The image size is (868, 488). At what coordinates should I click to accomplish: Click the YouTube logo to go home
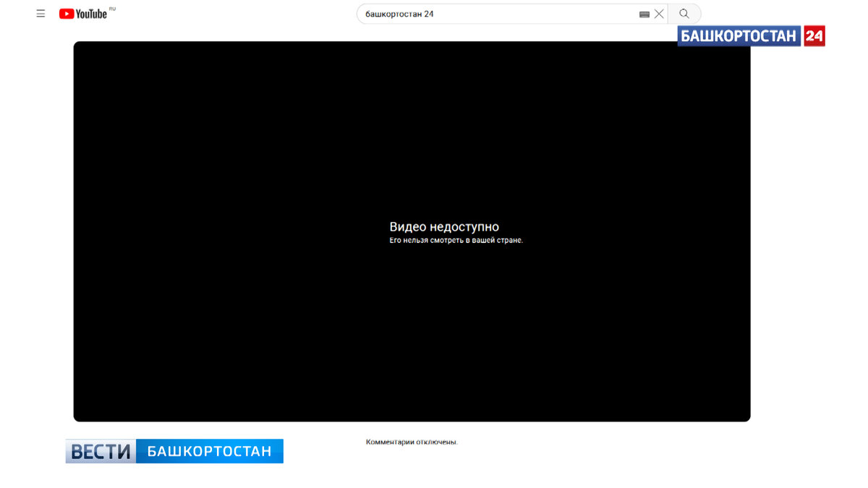[86, 13]
